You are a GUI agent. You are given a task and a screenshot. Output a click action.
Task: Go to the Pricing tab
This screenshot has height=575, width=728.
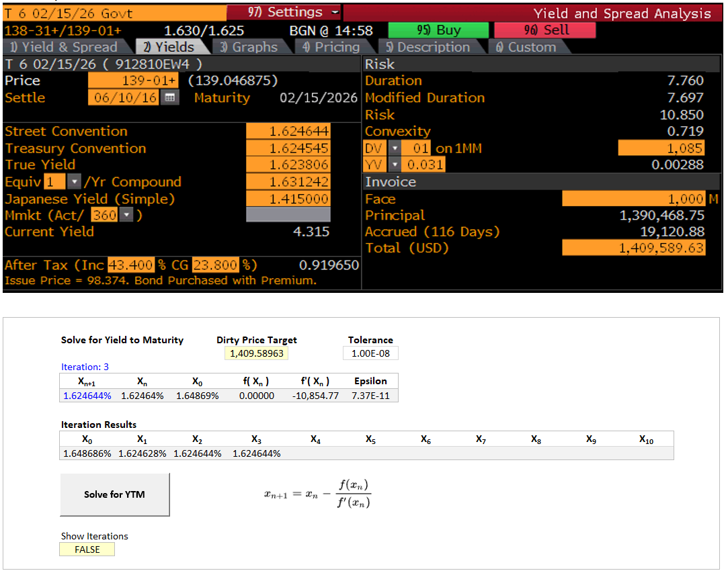[x=331, y=47]
